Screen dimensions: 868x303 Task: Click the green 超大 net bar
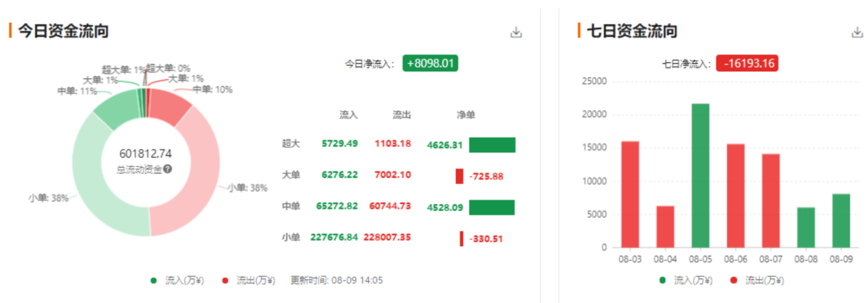click(x=492, y=145)
